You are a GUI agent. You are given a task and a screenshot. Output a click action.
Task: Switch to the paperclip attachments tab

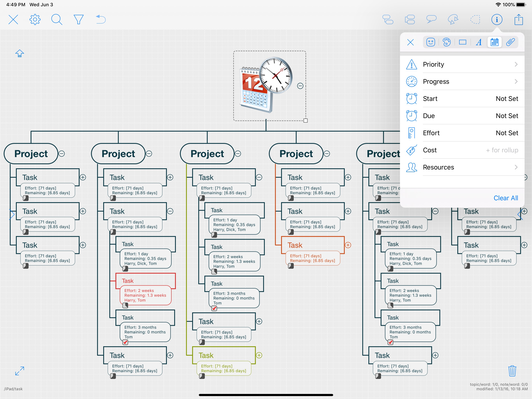[x=510, y=42]
